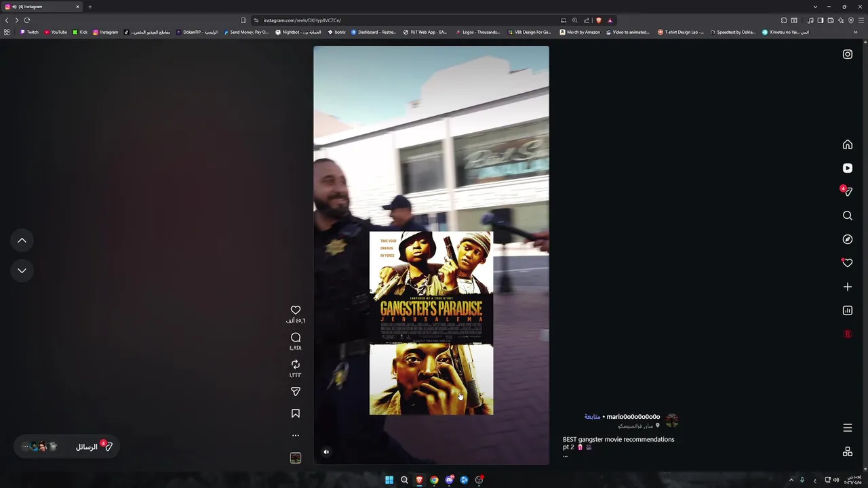Expand hidden bookmarks with the chevron

coord(855,32)
